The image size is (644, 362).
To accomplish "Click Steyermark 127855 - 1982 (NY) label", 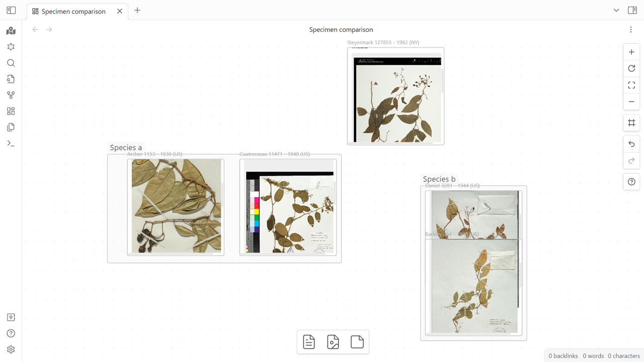I will click(x=383, y=43).
